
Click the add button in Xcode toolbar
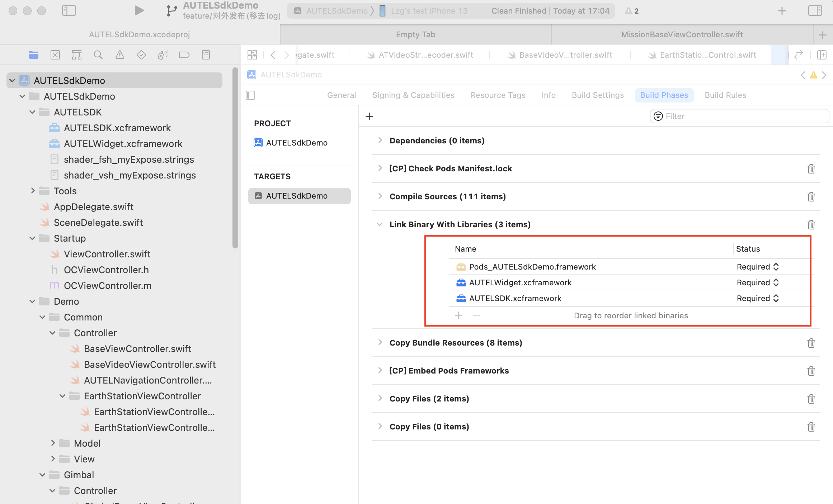pyautogui.click(x=782, y=11)
